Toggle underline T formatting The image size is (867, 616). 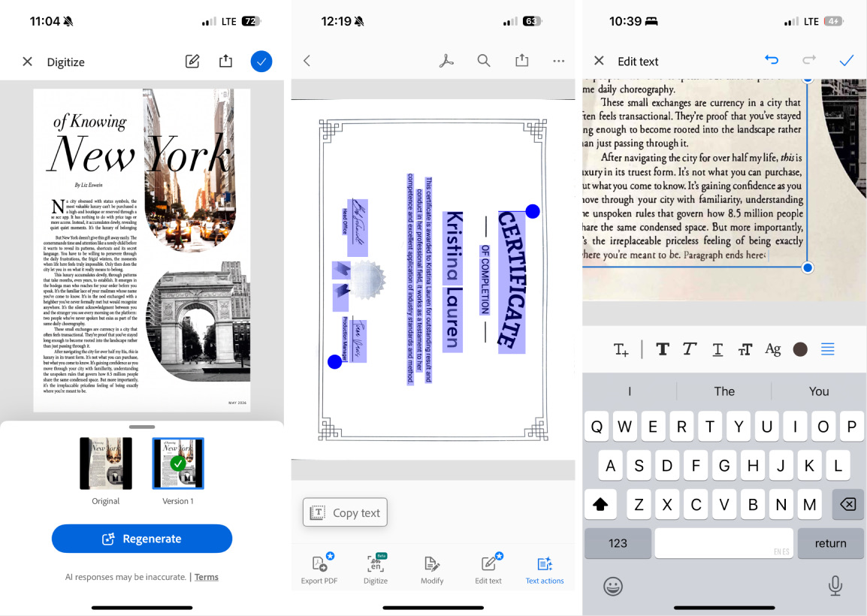(717, 349)
